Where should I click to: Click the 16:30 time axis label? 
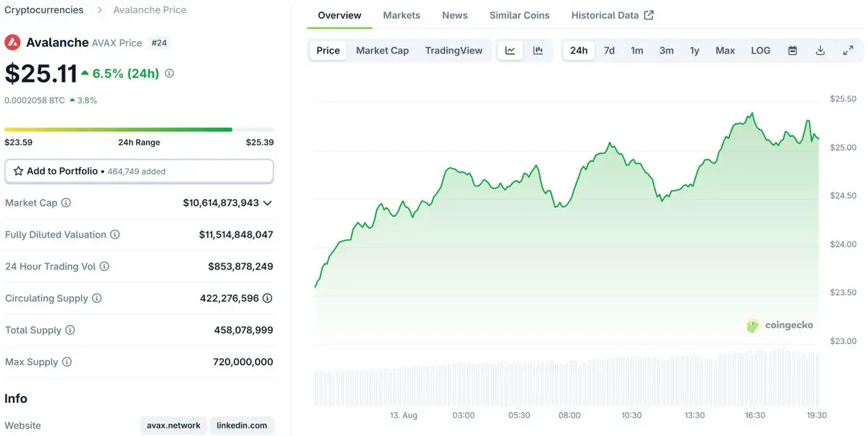(x=755, y=415)
